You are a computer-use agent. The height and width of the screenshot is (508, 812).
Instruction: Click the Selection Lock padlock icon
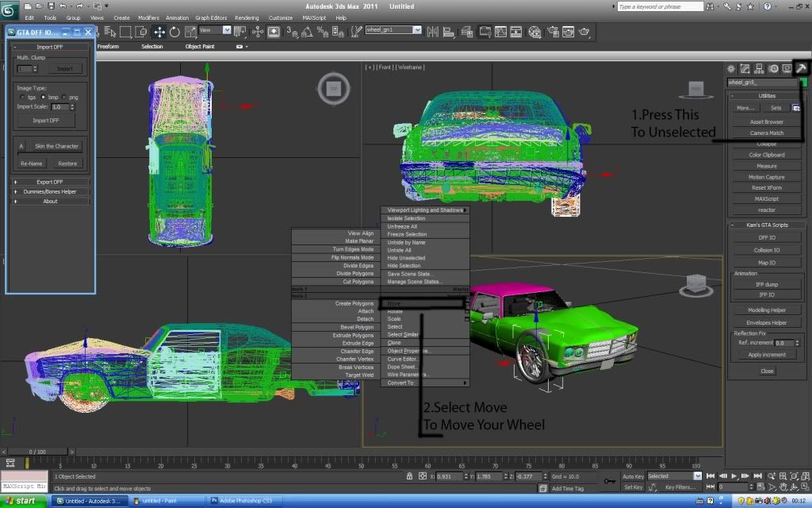click(410, 476)
